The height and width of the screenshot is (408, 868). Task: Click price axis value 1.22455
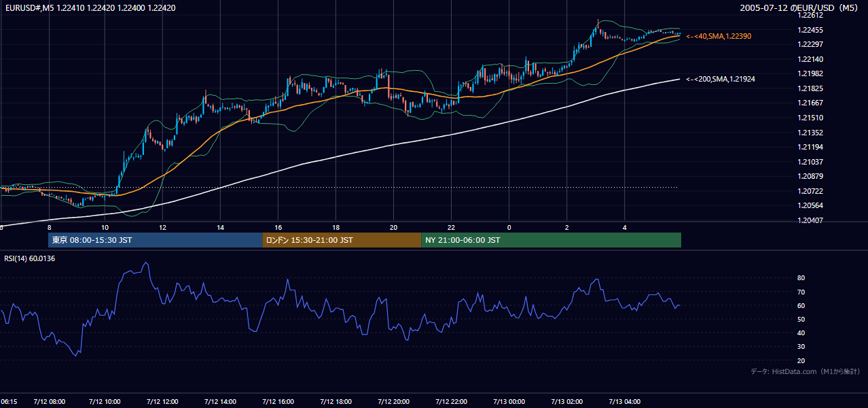click(810, 30)
